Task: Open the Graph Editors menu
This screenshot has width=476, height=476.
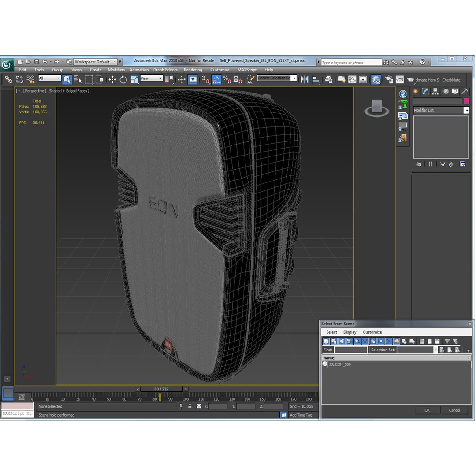Action: pos(165,70)
